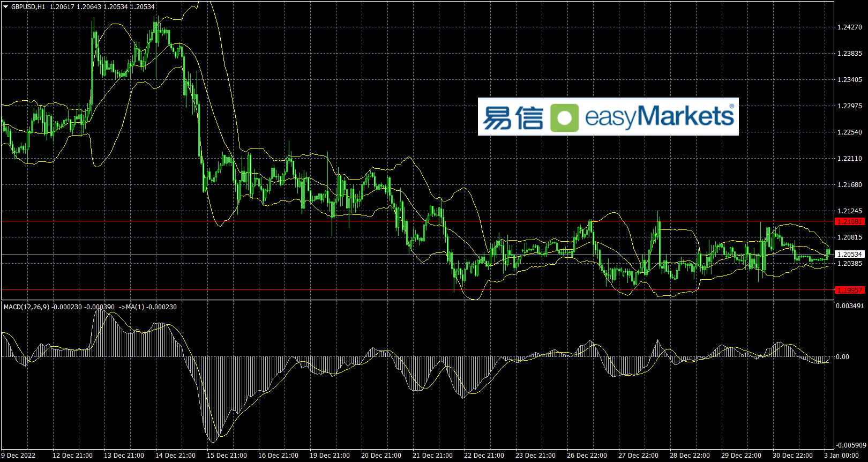Select the lower red horizontal support line
Image resolution: width=868 pixels, height=462 pixels.
[x=418, y=289]
